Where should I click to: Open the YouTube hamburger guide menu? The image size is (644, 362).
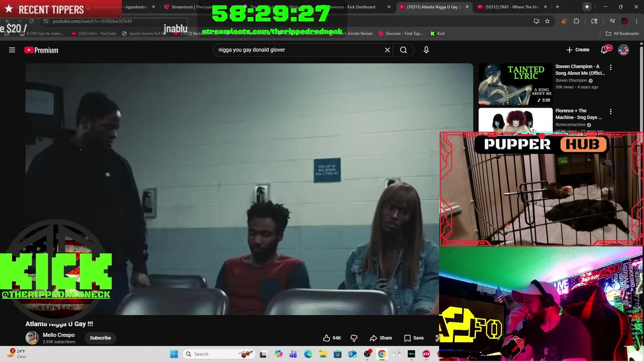coord(12,50)
